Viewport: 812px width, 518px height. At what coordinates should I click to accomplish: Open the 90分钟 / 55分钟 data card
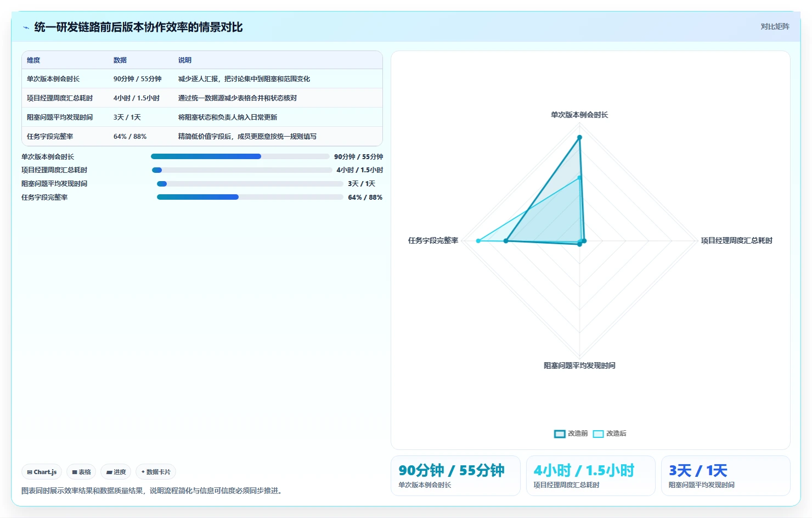pyautogui.click(x=455, y=476)
